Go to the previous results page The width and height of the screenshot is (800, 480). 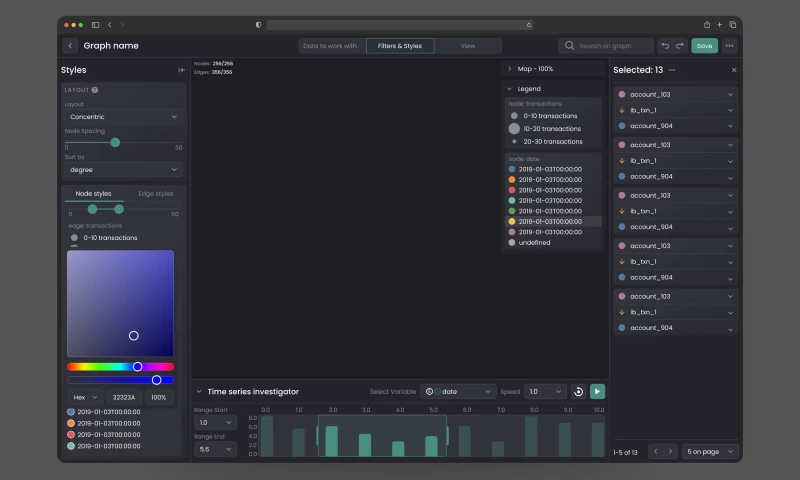(x=656, y=452)
